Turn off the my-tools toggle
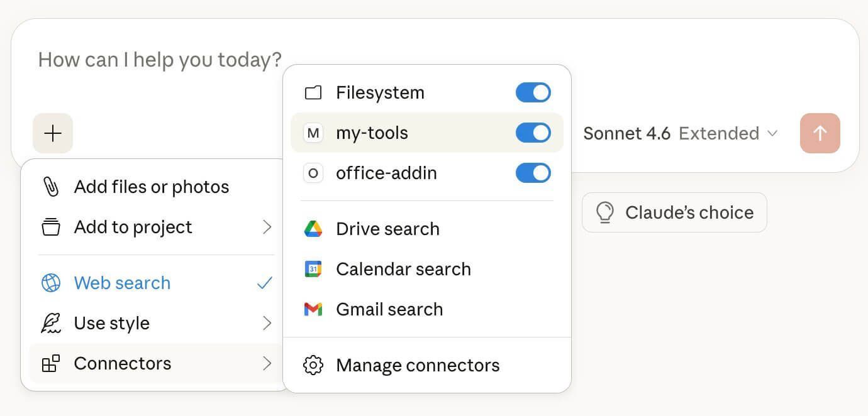Image resolution: width=868 pixels, height=416 pixels. (533, 133)
